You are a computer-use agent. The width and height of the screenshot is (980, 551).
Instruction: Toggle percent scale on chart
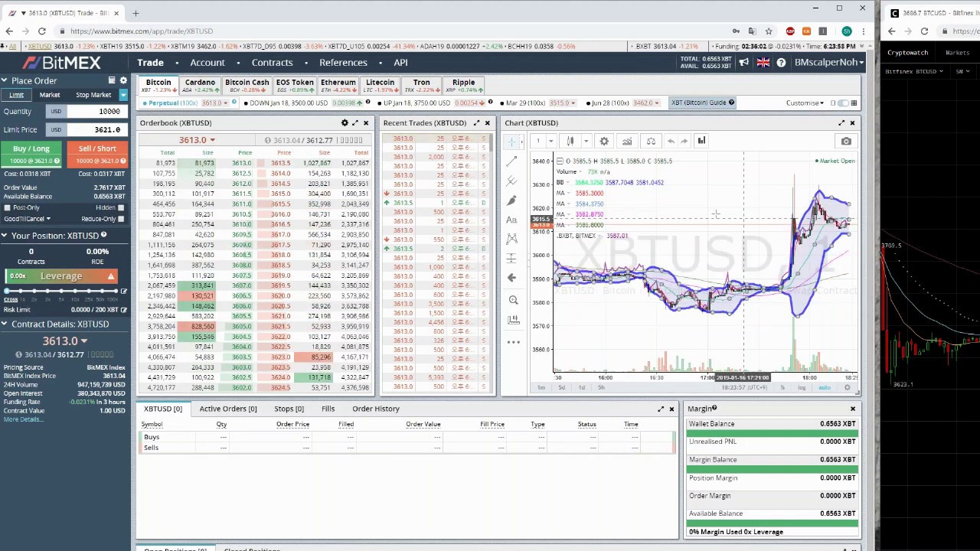coord(782,388)
